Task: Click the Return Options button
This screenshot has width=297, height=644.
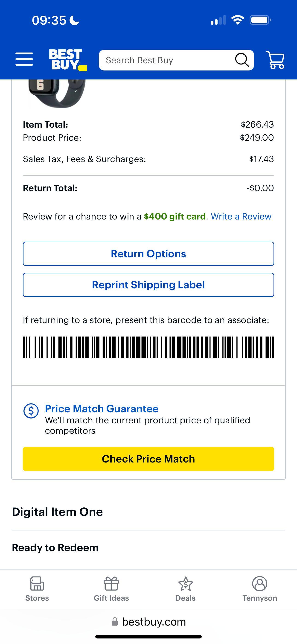Action: tap(148, 254)
